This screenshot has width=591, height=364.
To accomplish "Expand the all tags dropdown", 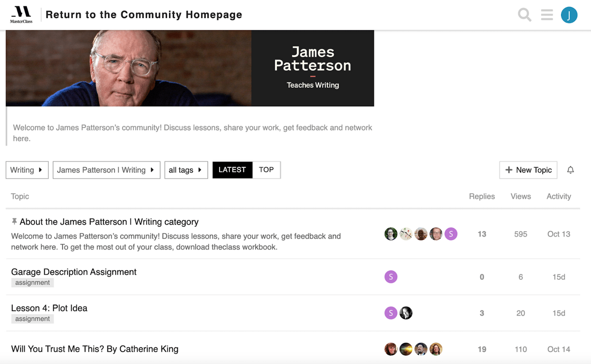I will [186, 170].
